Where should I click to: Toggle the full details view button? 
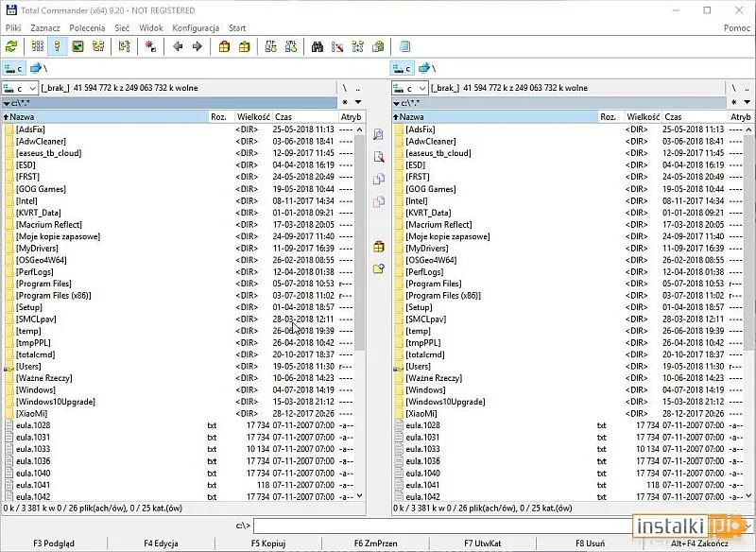pyautogui.click(x=58, y=45)
